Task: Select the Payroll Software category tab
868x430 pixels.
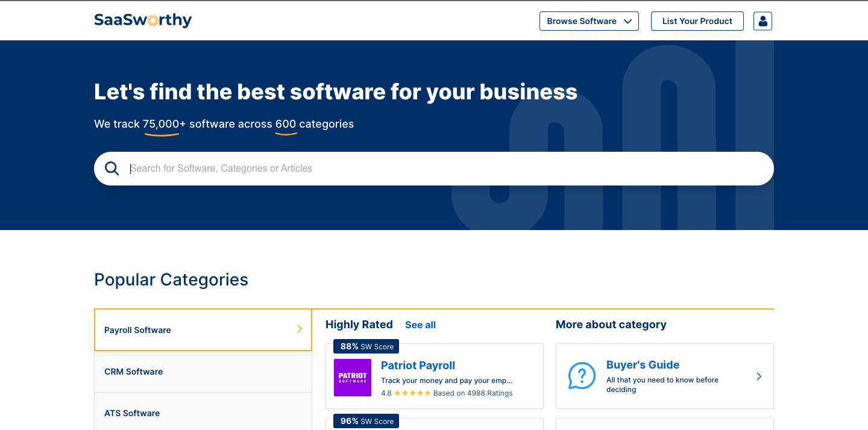Action: coord(137,330)
